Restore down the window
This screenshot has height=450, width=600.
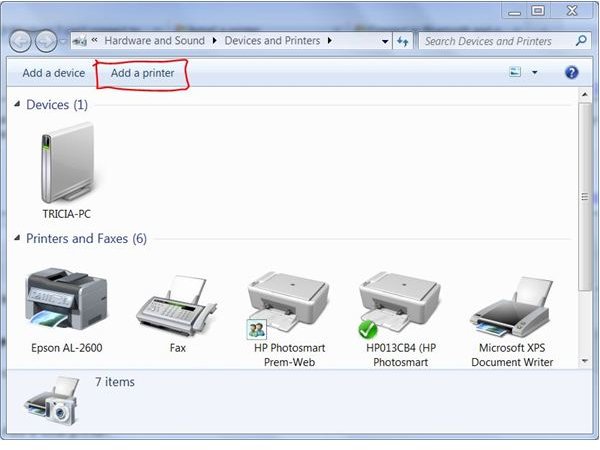(x=538, y=11)
